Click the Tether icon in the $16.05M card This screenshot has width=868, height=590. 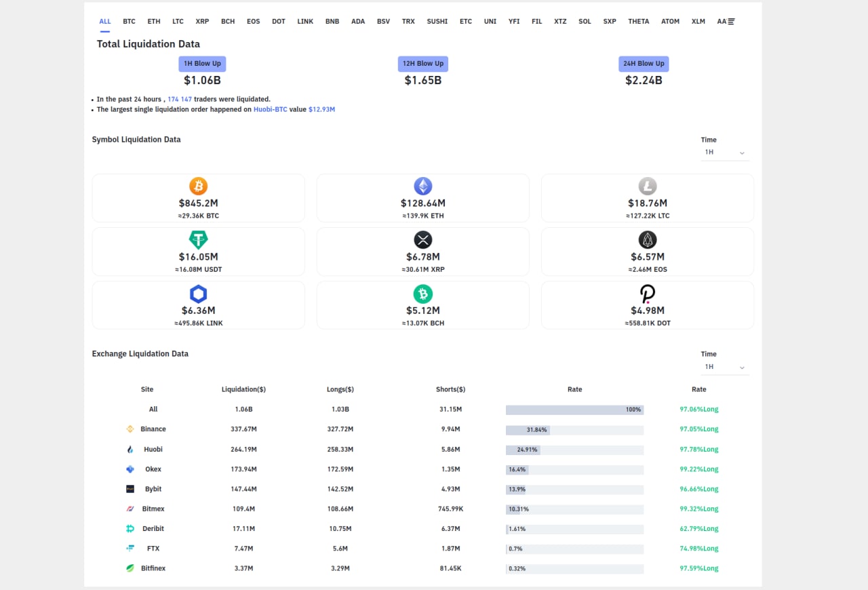pyautogui.click(x=198, y=239)
